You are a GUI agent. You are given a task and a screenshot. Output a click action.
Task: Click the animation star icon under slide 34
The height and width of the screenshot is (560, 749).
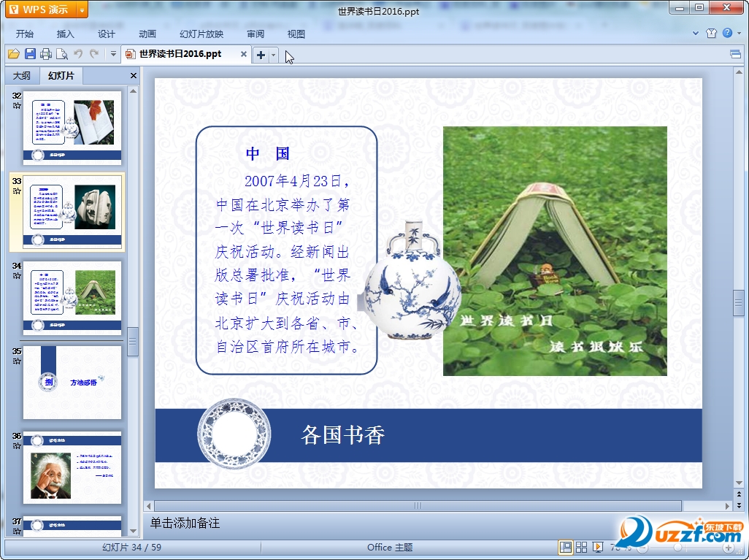pos(17,276)
